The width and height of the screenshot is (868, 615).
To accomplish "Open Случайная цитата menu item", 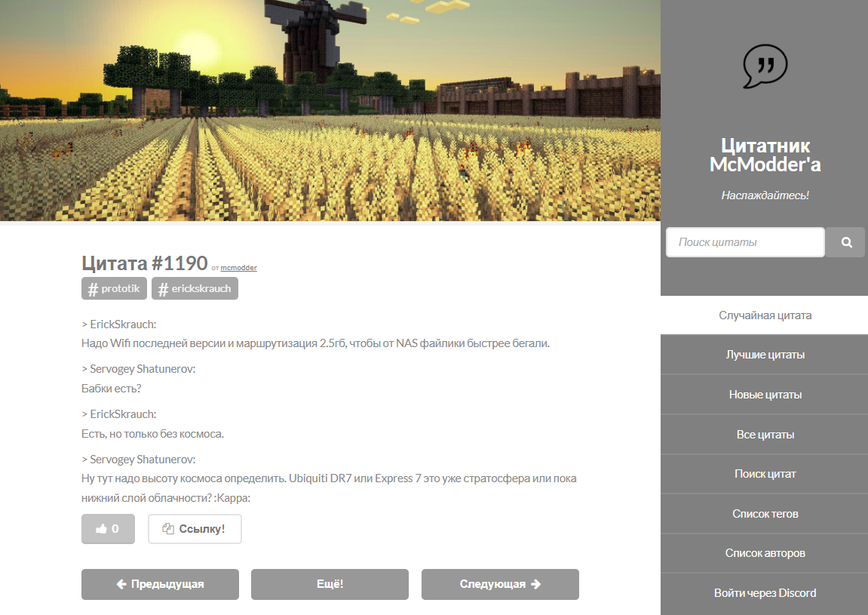I will point(765,315).
